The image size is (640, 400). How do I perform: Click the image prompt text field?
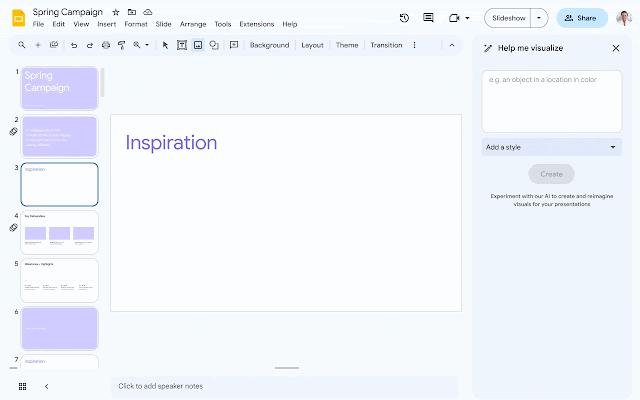point(552,101)
